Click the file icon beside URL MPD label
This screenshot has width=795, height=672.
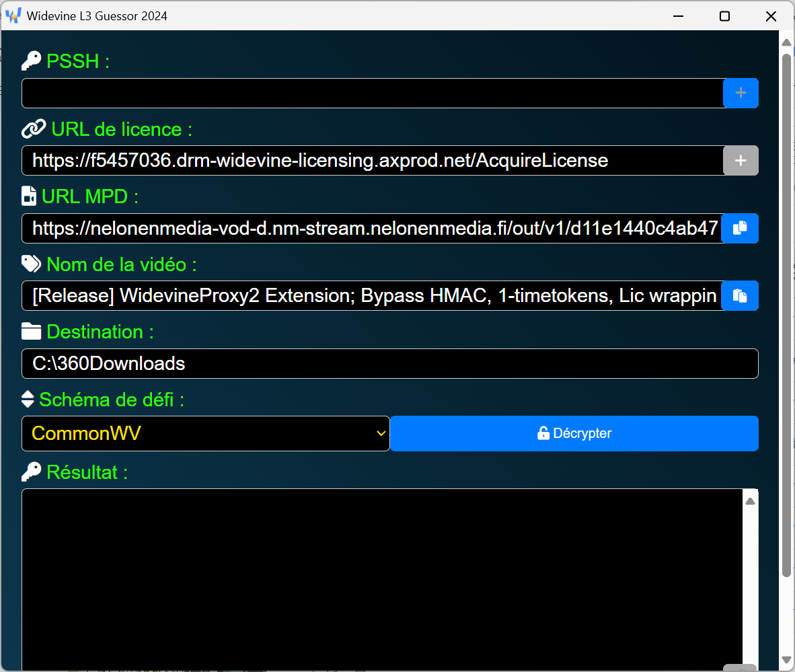click(29, 196)
